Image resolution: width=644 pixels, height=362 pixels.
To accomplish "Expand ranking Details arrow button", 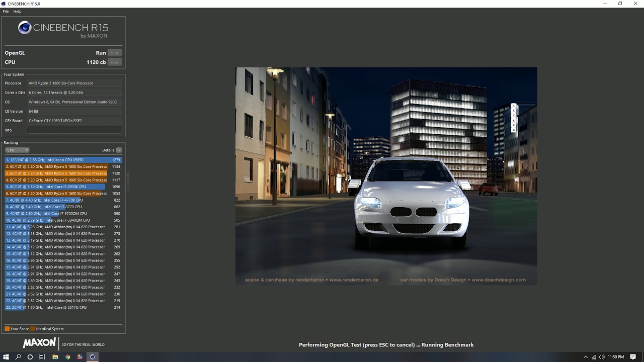I will pos(119,150).
